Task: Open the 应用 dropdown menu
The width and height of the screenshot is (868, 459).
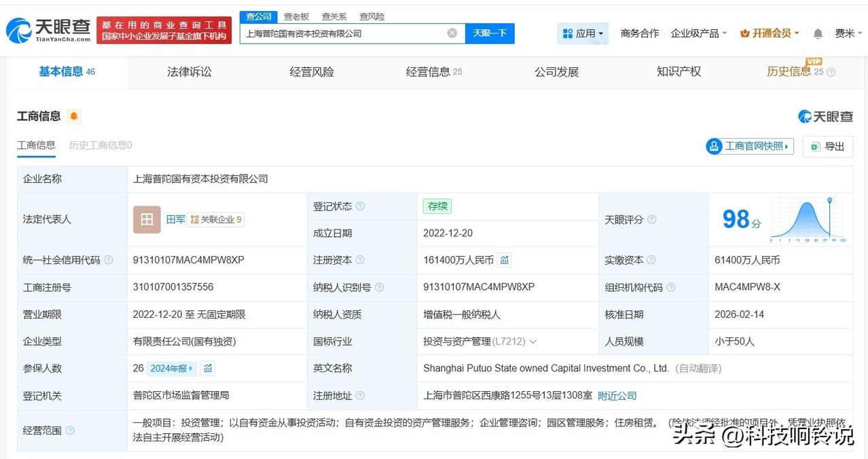Action: click(x=583, y=33)
